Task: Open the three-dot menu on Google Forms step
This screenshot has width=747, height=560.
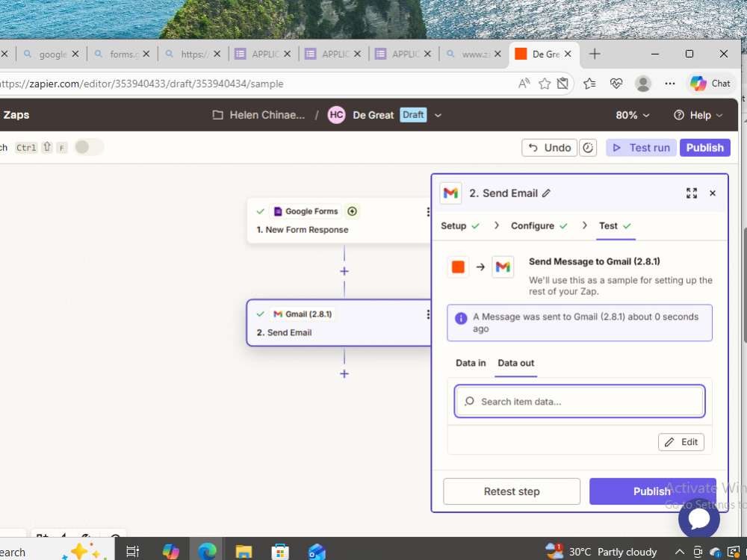Action: click(x=428, y=211)
